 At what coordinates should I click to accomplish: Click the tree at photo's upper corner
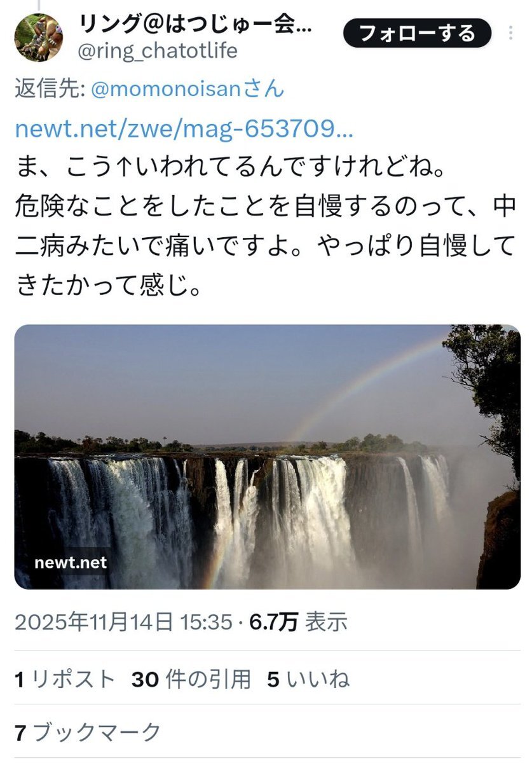(x=484, y=388)
